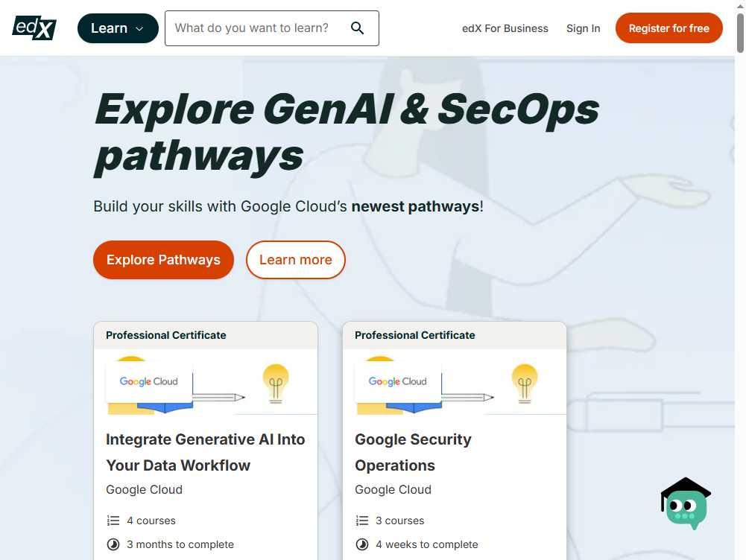Click the edX For Business link

[x=505, y=28]
